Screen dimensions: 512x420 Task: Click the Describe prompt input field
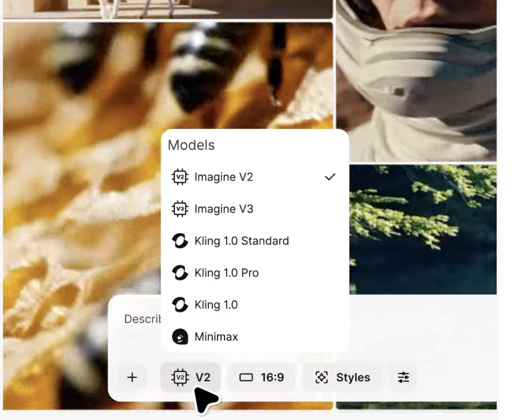[143, 319]
